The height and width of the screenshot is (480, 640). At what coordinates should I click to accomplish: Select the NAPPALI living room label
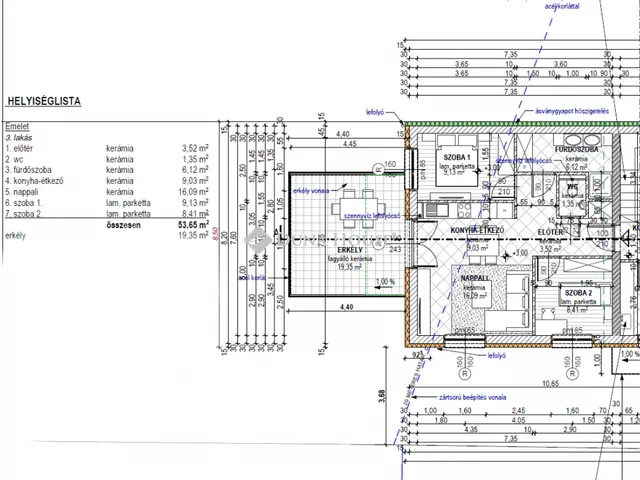(474, 277)
